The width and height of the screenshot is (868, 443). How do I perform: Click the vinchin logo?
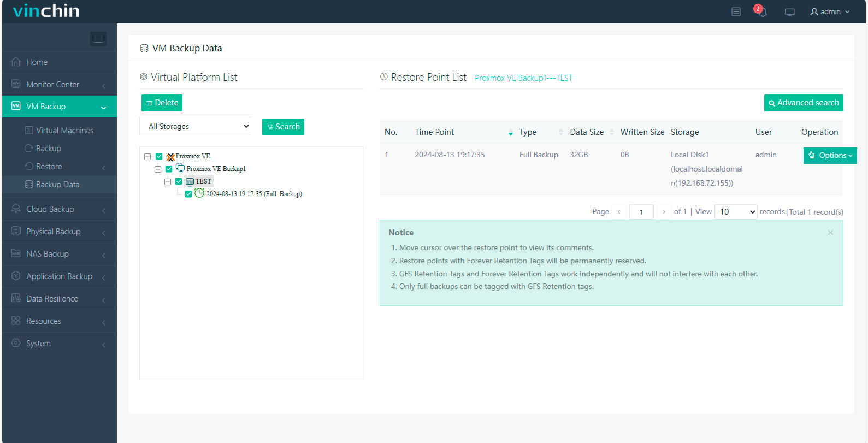pos(46,11)
